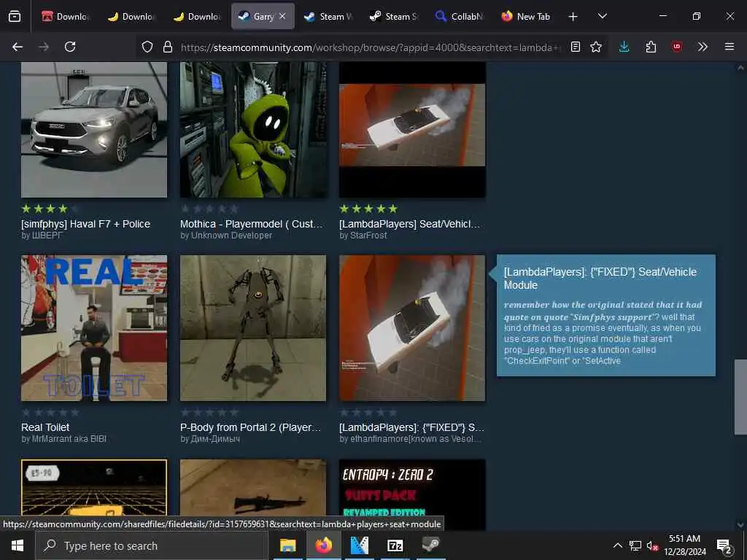Open Mothica playermodel thumbnail
Viewport: 747px width, 560px height.
point(253,130)
